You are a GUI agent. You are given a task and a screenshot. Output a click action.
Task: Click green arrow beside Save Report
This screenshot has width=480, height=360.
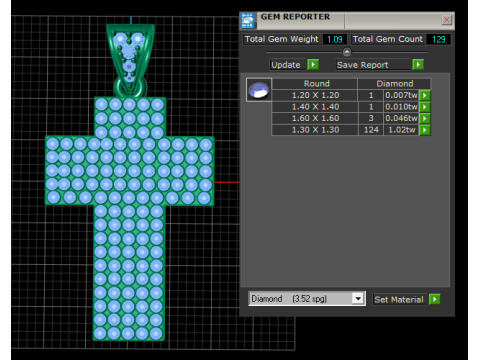coord(418,64)
